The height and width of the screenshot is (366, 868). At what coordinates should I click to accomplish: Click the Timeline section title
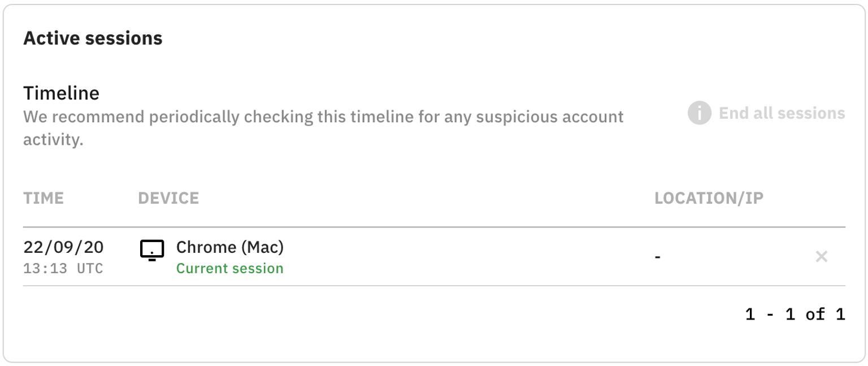61,92
